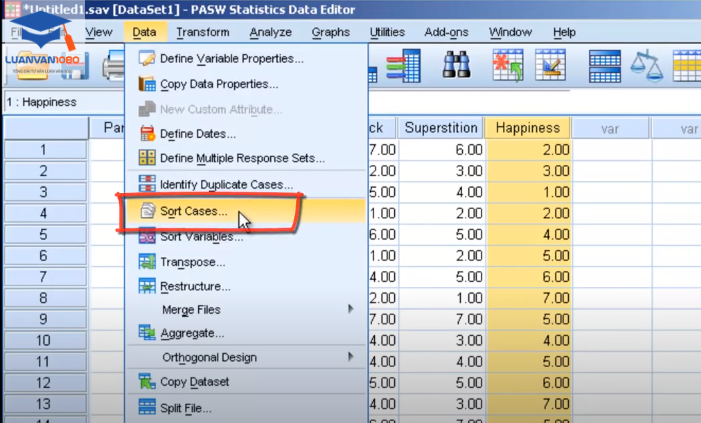This screenshot has height=423, width=701.
Task: Select row header 13
Action: [45, 404]
